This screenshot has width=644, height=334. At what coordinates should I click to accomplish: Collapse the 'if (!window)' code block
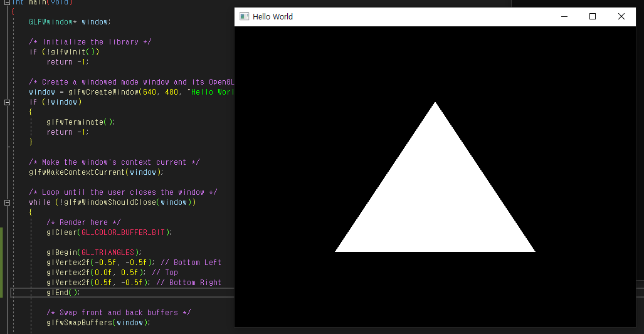pyautogui.click(x=7, y=102)
